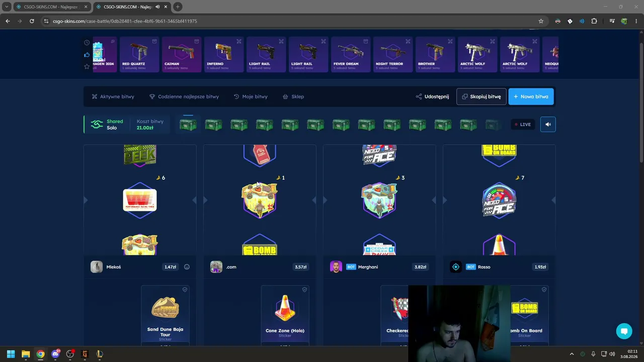Open the Caiman skin drop

[x=182, y=54]
